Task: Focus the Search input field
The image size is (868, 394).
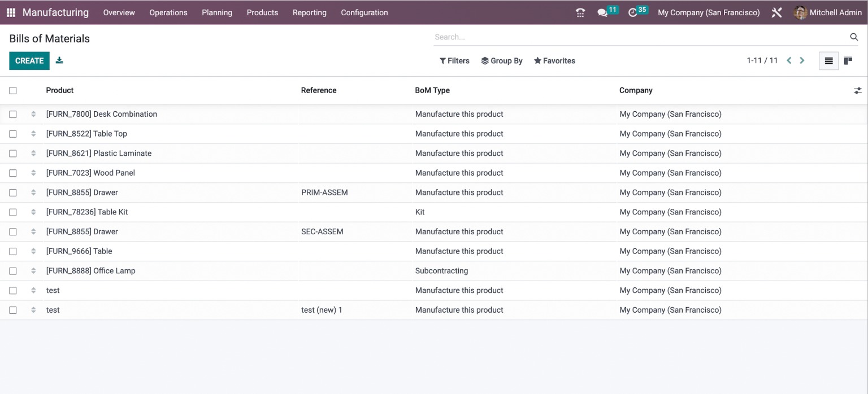Action: 639,37
